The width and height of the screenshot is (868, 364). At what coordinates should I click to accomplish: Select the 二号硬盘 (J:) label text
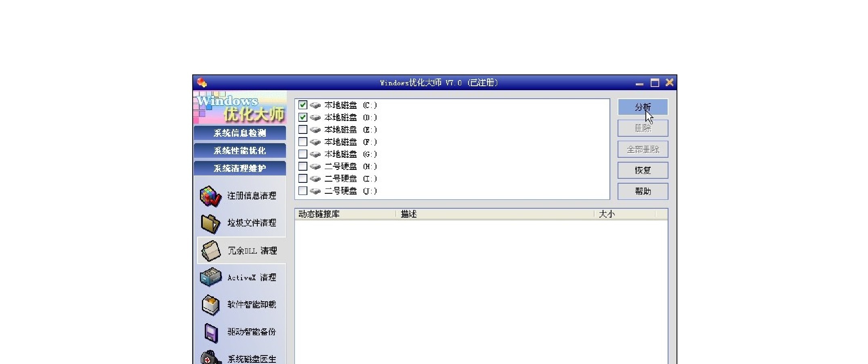tap(351, 191)
